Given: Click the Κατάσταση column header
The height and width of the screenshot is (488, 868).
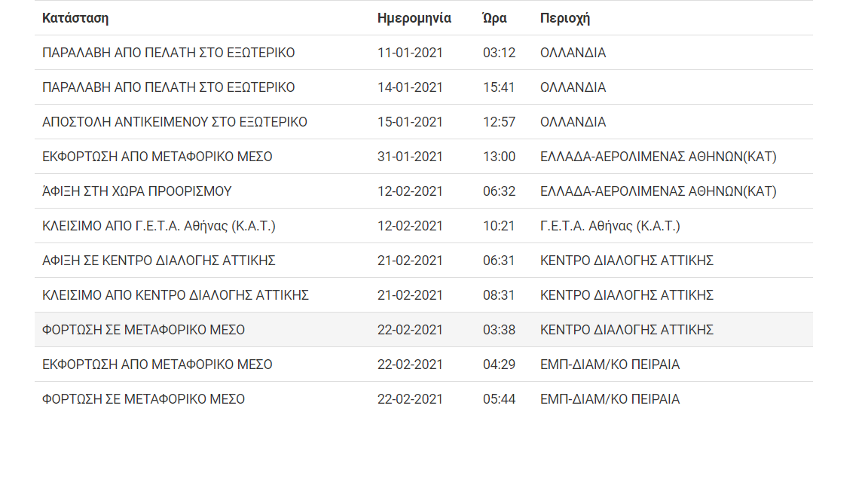Looking at the screenshot, I should click(x=75, y=18).
